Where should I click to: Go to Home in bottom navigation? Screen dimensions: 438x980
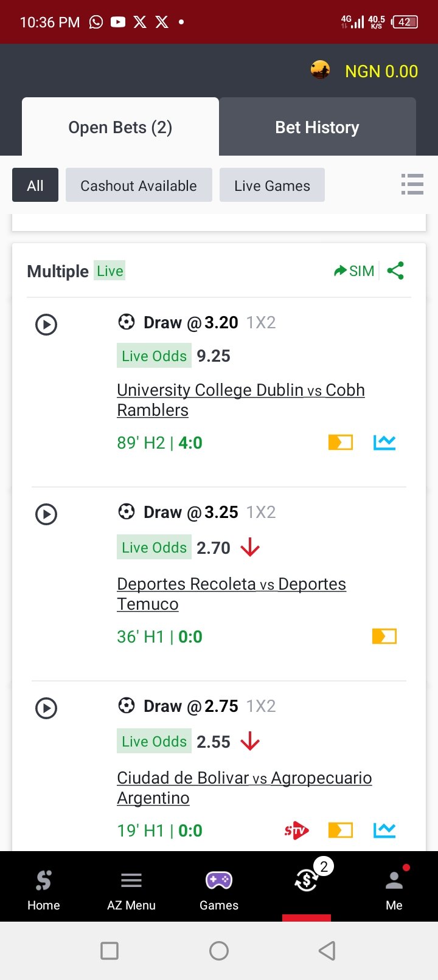pyautogui.click(x=44, y=888)
